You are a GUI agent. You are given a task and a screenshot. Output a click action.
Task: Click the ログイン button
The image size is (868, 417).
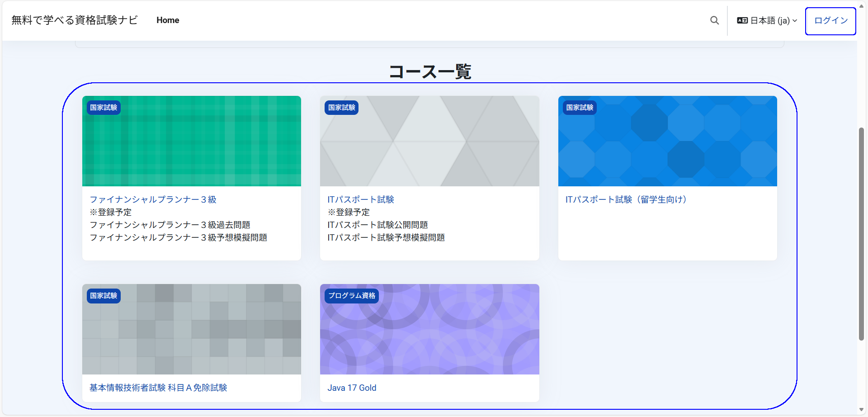[x=830, y=21]
